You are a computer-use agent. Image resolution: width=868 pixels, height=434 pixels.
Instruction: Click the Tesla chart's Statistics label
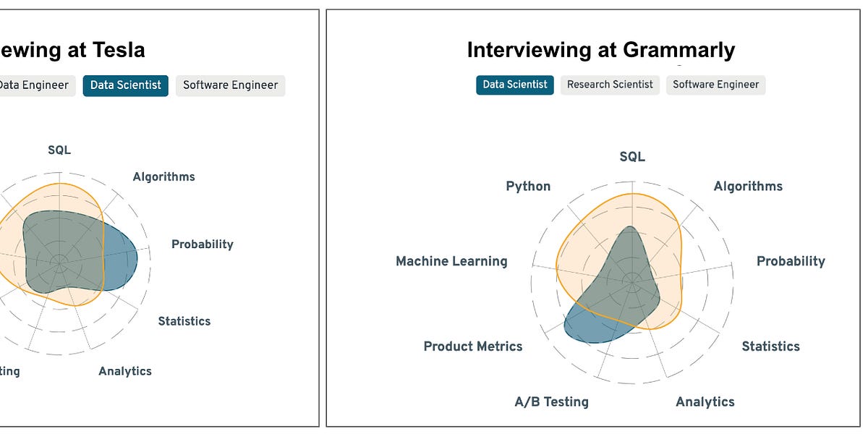point(184,321)
